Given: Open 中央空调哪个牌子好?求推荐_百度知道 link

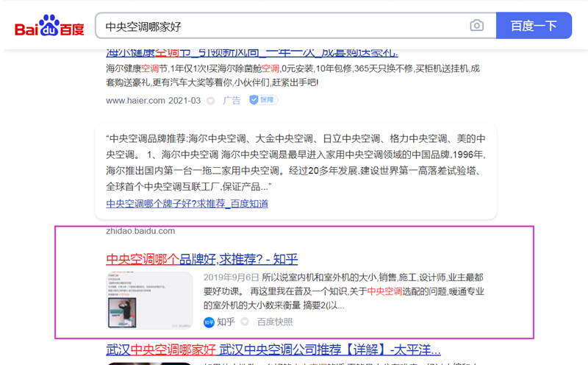Looking at the screenshot, I should coord(187,204).
